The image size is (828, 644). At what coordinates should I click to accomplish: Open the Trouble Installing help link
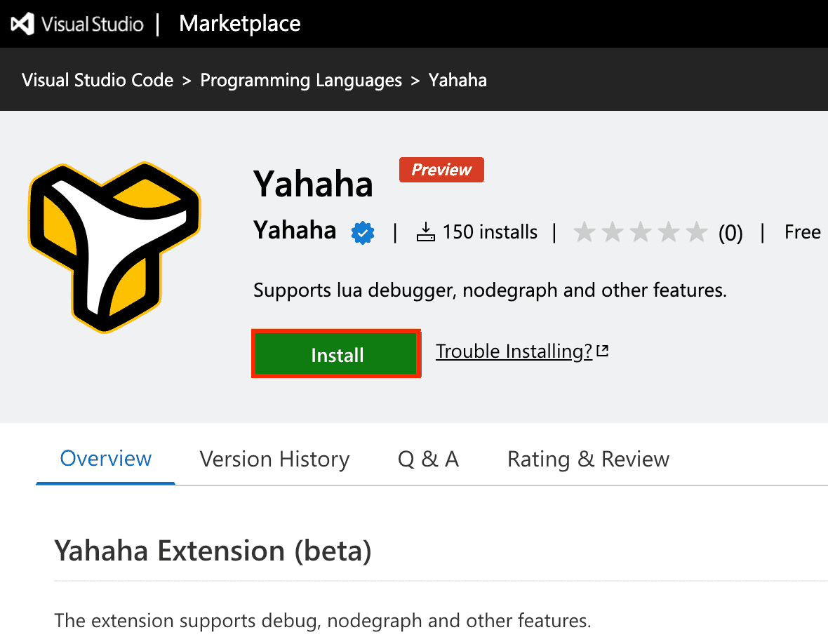pyautogui.click(x=514, y=351)
